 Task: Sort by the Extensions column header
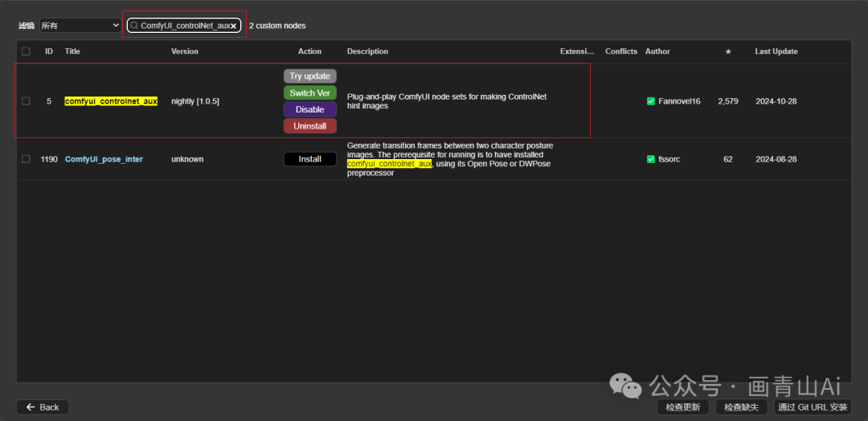(x=577, y=51)
